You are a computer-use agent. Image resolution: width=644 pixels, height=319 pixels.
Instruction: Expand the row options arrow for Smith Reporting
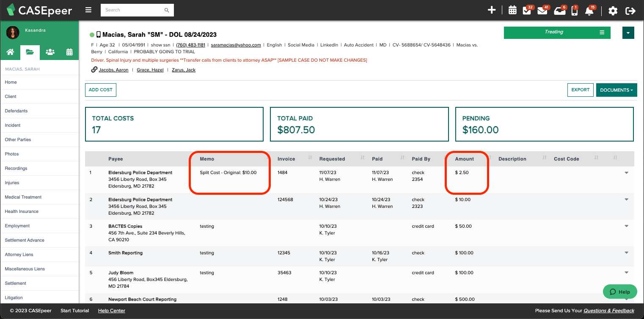tap(626, 253)
